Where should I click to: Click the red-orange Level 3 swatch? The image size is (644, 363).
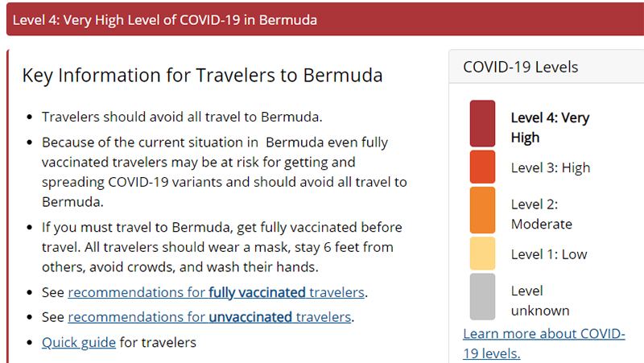pos(482,167)
